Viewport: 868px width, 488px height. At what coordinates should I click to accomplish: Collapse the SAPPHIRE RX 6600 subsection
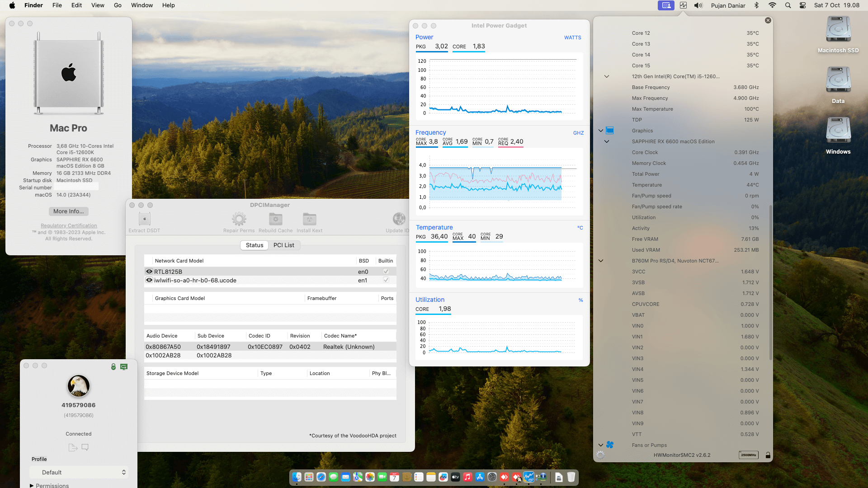click(607, 141)
